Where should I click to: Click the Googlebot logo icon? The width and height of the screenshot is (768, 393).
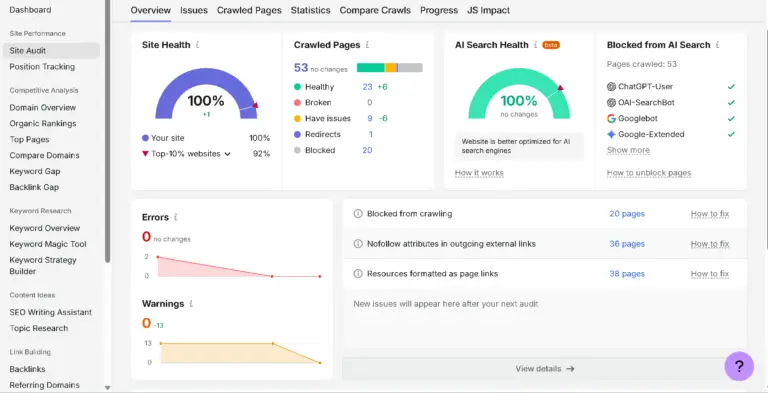[x=611, y=119]
